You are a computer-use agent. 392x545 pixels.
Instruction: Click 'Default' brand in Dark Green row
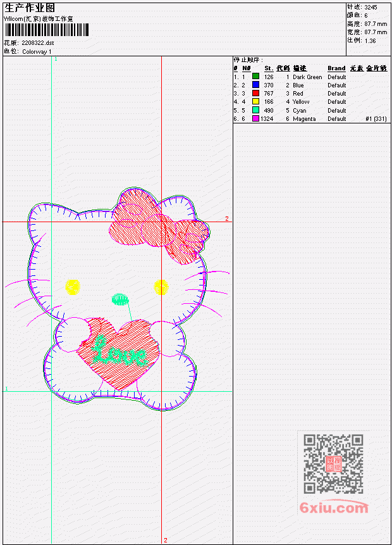(337, 77)
